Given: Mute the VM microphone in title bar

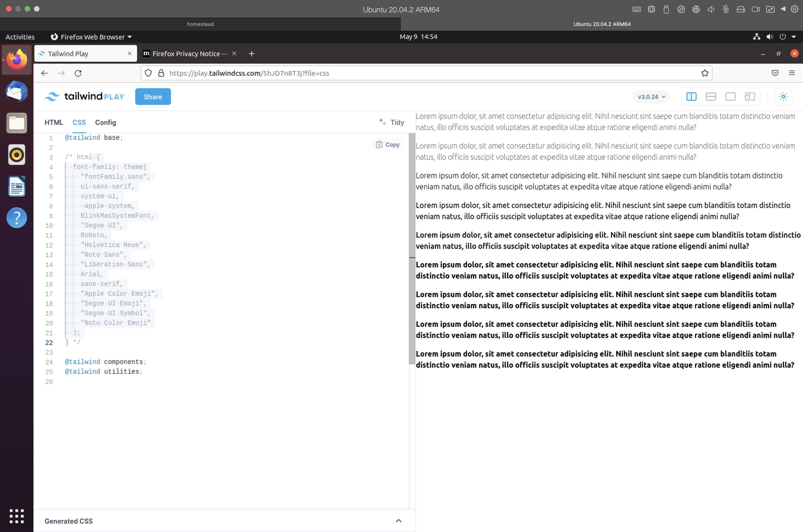Looking at the screenshot, I should coord(726,9).
